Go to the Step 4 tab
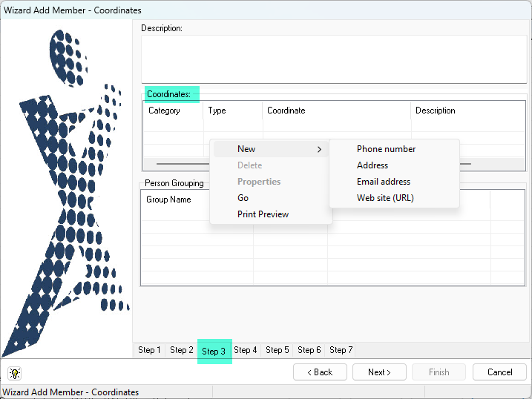Screen dimensions: 532x399 (246, 350)
